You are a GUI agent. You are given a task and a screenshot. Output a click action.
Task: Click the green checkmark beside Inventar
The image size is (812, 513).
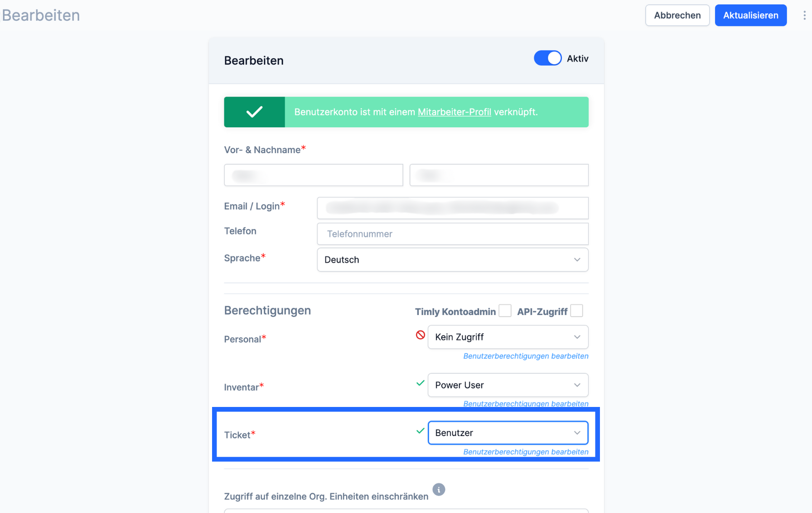pyautogui.click(x=420, y=383)
